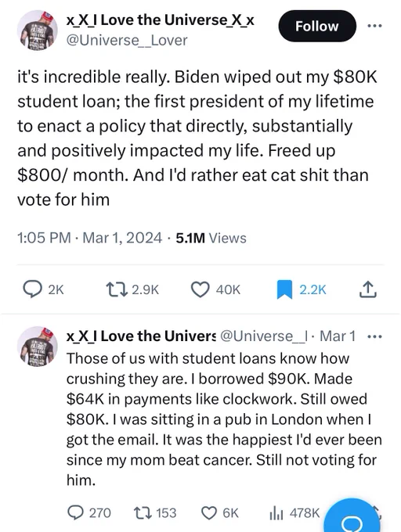Open the reply tweet's comment icon
Image resolution: width=401 pixels, height=532 pixels.
point(75,512)
